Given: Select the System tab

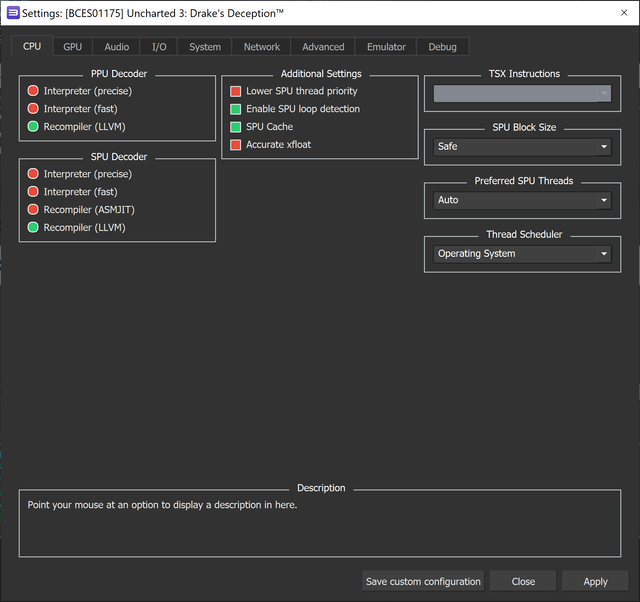Looking at the screenshot, I should pos(205,47).
